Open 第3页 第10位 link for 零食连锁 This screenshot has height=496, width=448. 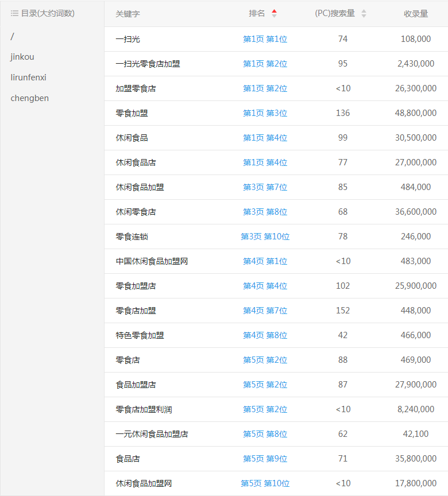tap(265, 237)
